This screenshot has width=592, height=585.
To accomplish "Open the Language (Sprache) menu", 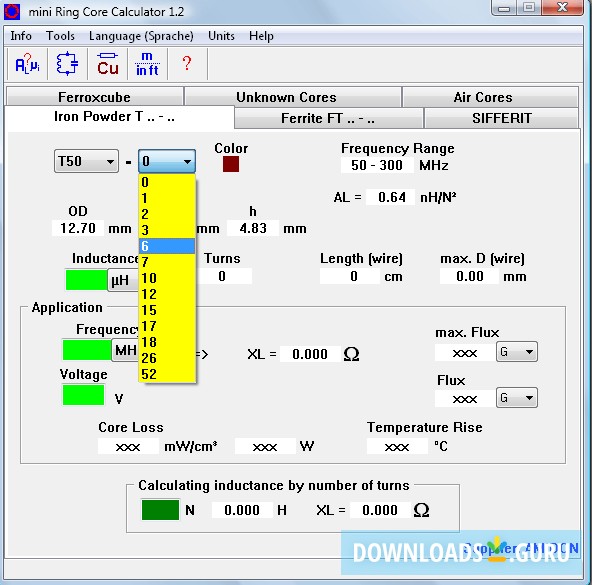I will click(141, 36).
